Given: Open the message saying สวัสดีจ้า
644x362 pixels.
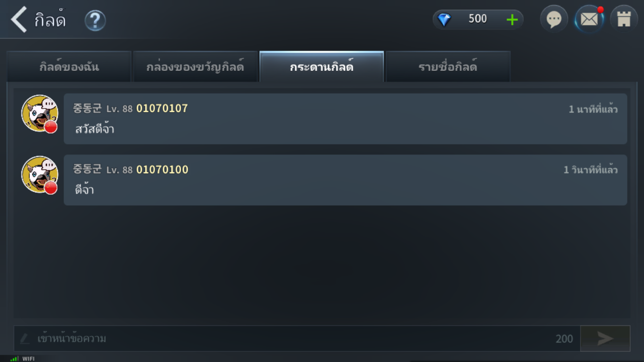Looking at the screenshot, I should [x=345, y=119].
